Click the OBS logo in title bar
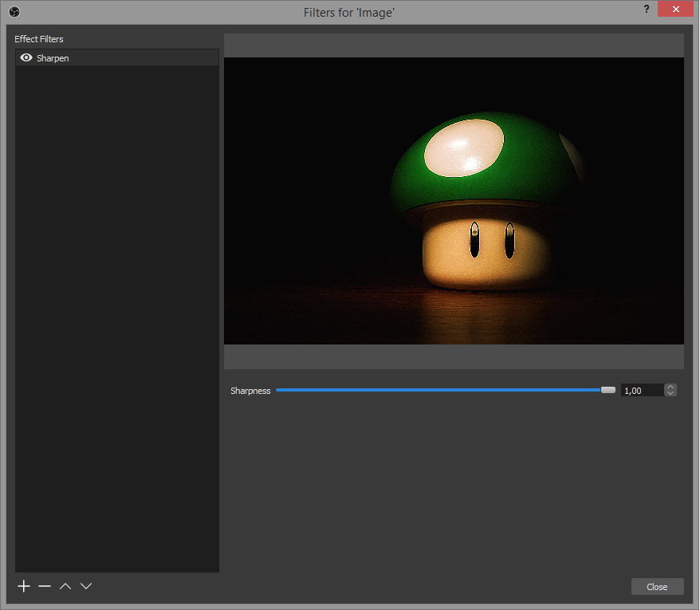 pyautogui.click(x=14, y=12)
